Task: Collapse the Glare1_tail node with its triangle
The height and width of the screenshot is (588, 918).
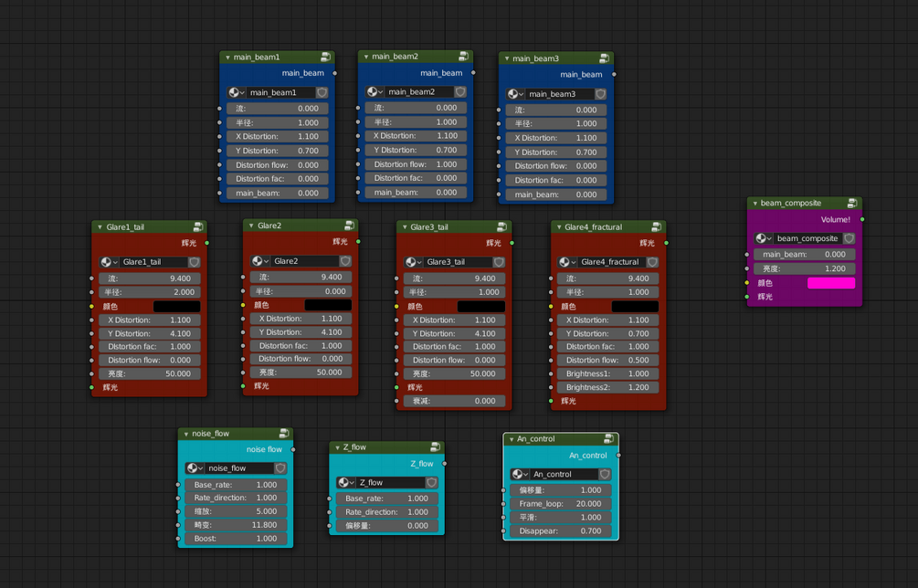Action: pos(100,227)
